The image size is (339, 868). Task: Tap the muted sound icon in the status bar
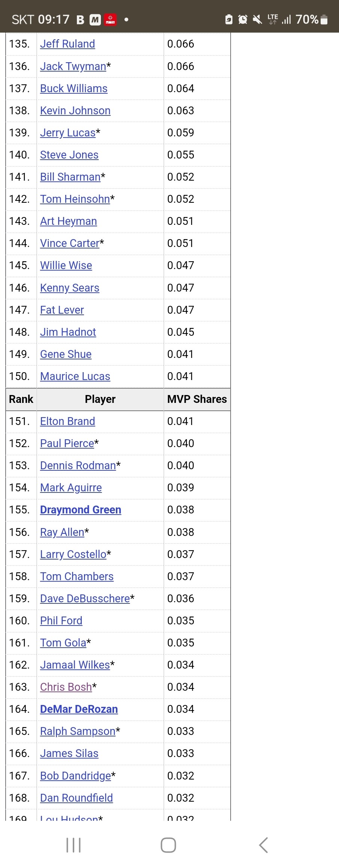pyautogui.click(x=257, y=19)
